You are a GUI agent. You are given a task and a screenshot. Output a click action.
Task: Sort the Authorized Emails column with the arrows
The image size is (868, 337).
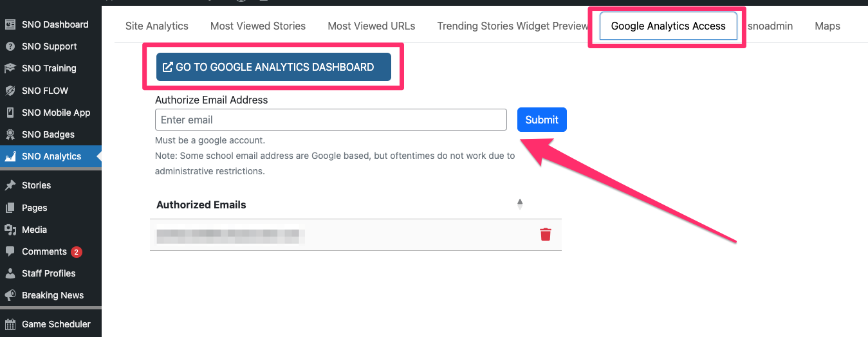tap(520, 205)
